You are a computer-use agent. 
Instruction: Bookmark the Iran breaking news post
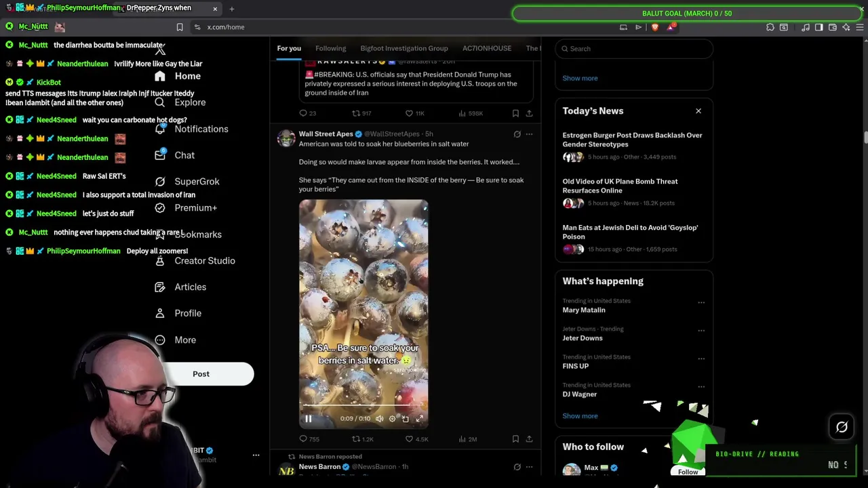click(x=515, y=113)
